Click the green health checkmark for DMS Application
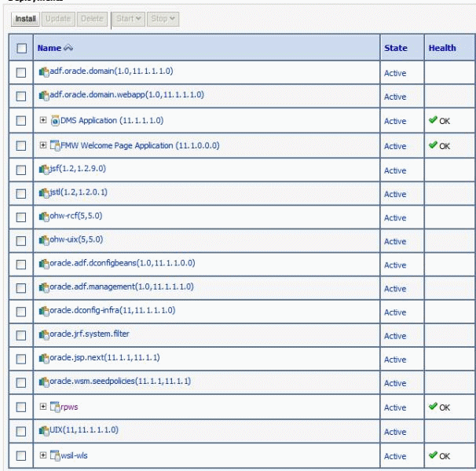This screenshot has height=471, width=476. (x=433, y=120)
